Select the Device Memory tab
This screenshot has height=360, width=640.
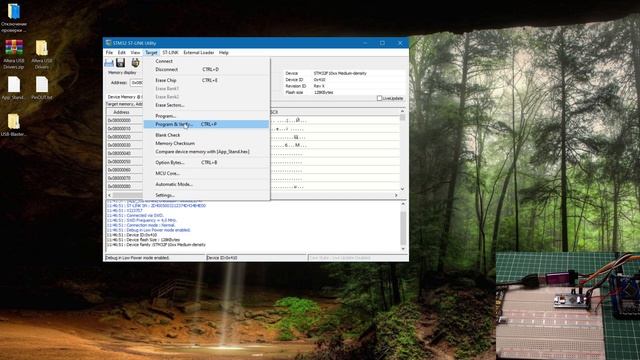pos(124,97)
